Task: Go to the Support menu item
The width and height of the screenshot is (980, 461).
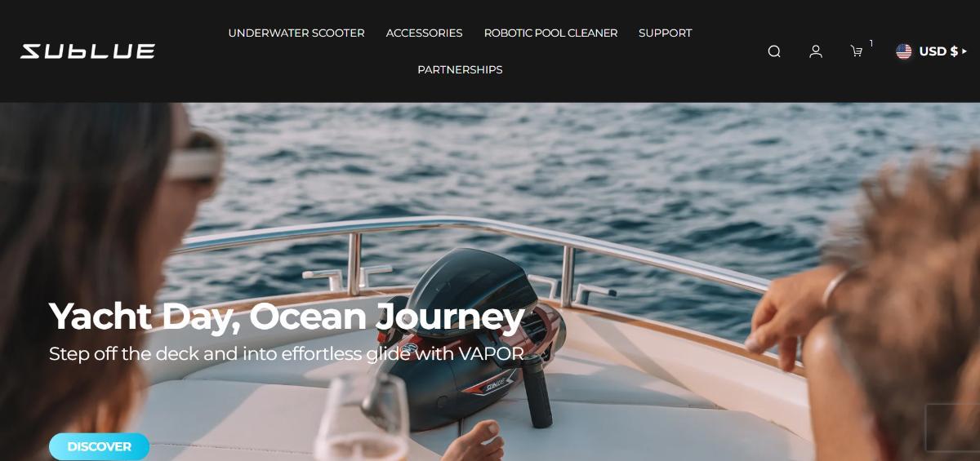Action: pos(665,33)
